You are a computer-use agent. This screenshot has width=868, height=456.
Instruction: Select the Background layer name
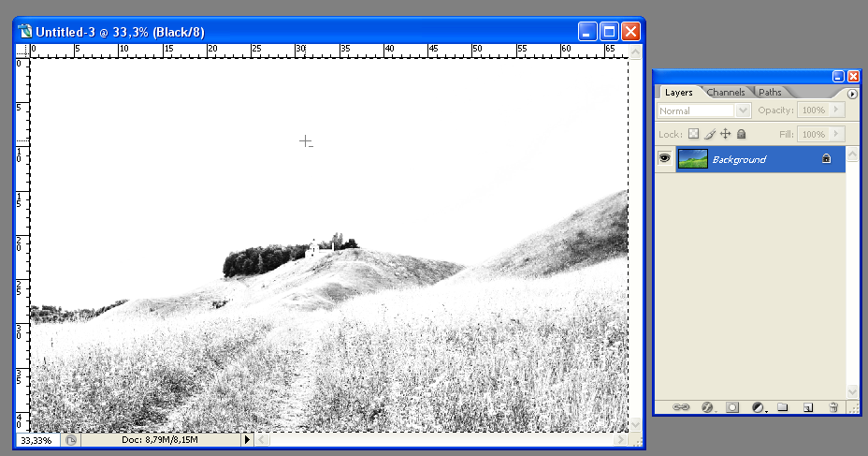coord(739,159)
